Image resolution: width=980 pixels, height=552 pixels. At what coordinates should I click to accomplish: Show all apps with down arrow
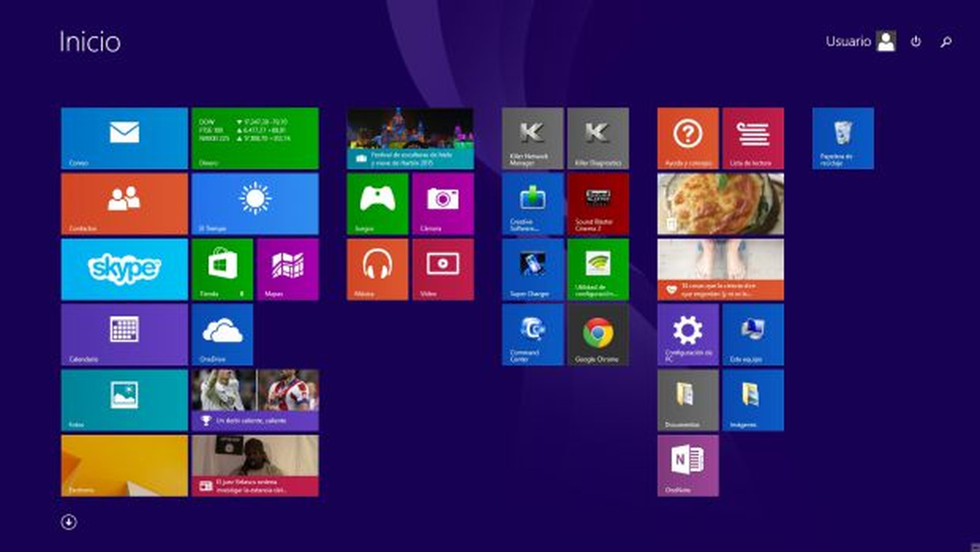tap(68, 522)
